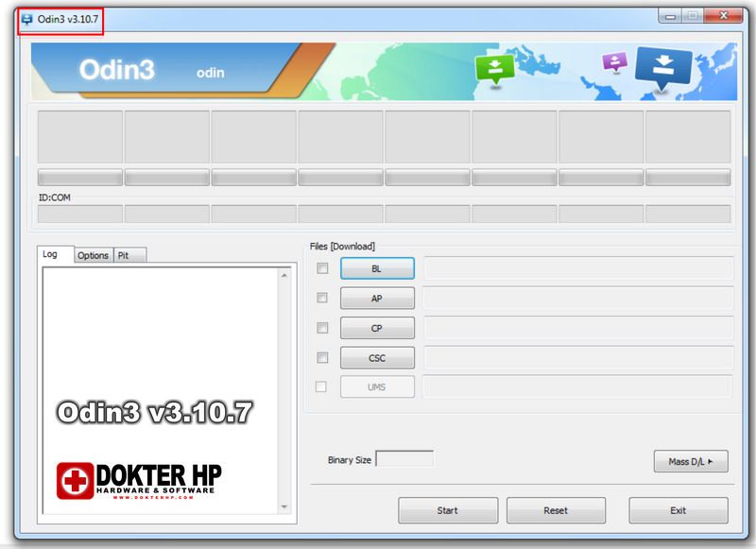The width and height of the screenshot is (756, 549).
Task: Open the CP file browser button
Action: pyautogui.click(x=377, y=328)
